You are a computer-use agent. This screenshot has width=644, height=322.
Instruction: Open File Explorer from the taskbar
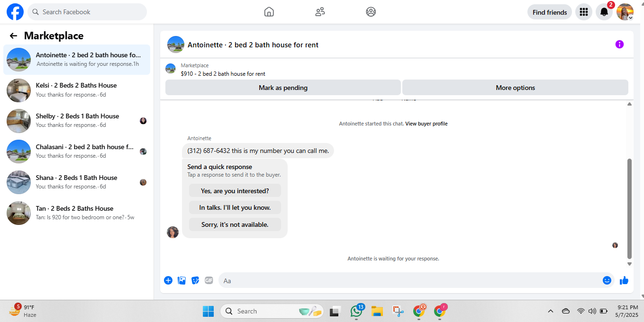[377, 311]
